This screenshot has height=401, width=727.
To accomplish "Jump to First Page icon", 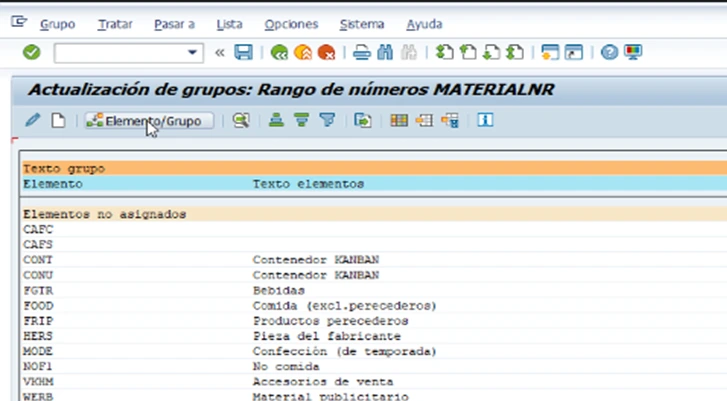I will click(x=445, y=52).
